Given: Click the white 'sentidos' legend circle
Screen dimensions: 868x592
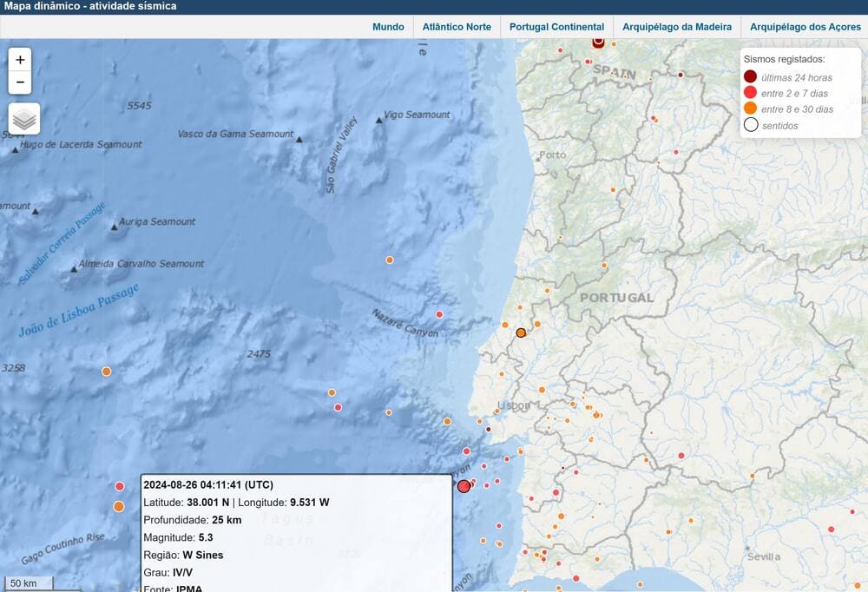Looking at the screenshot, I should click(751, 125).
